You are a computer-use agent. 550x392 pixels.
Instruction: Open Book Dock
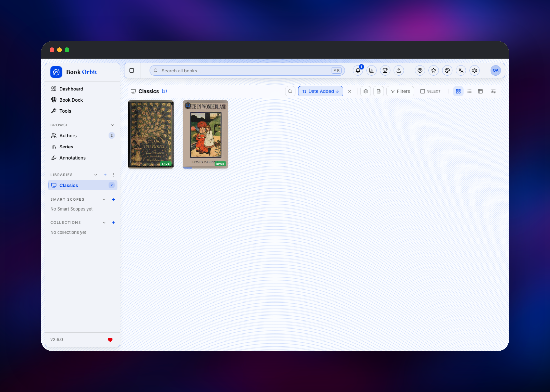coord(82,100)
